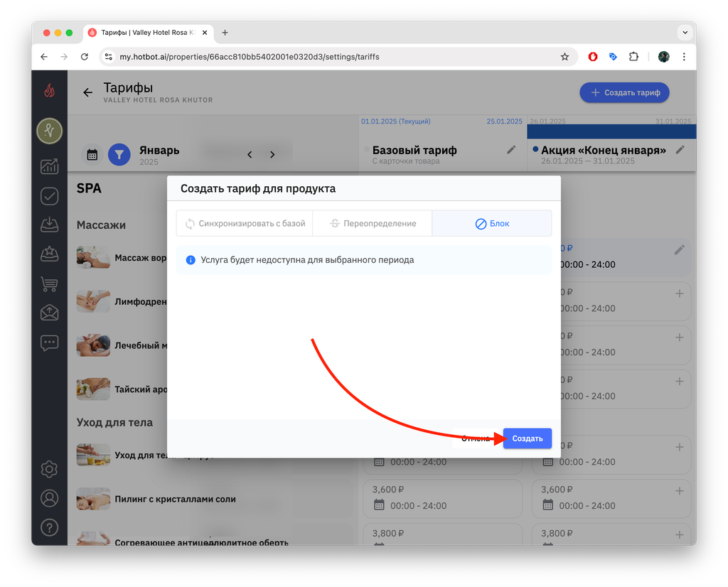The image size is (728, 587).
Task: Click plus on Пилинг с кристаллами соли promo card
Action: [x=679, y=491]
